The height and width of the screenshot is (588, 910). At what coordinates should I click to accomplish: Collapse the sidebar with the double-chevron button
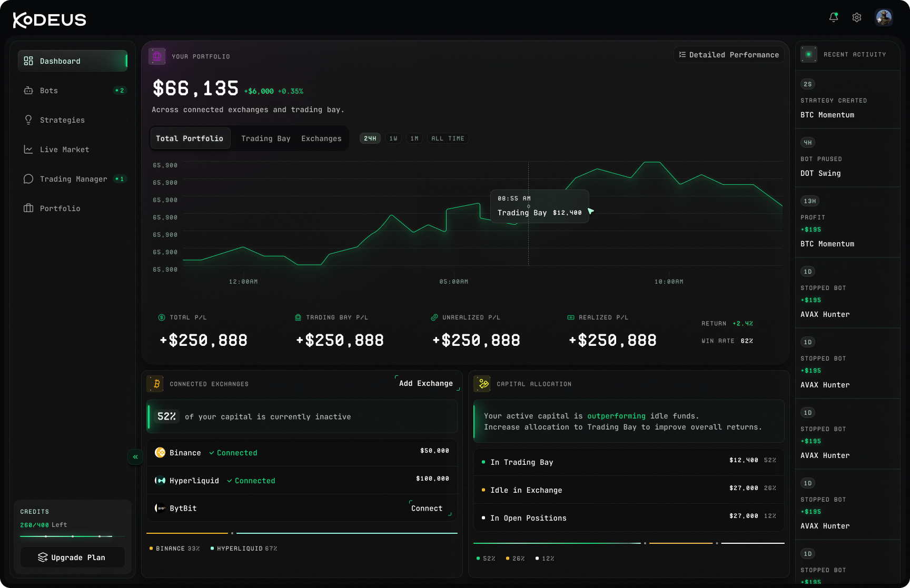click(135, 457)
